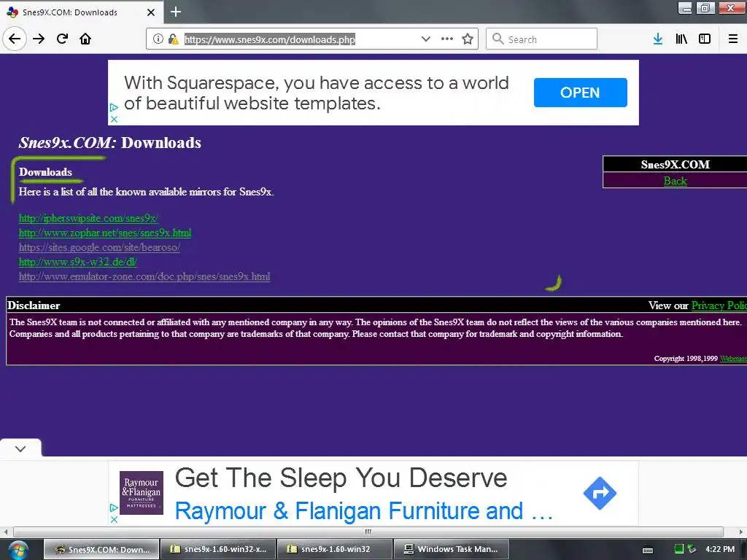Open the emulator-zone.com snes9x link
Image resolution: width=747 pixels, height=560 pixels.
(144, 276)
